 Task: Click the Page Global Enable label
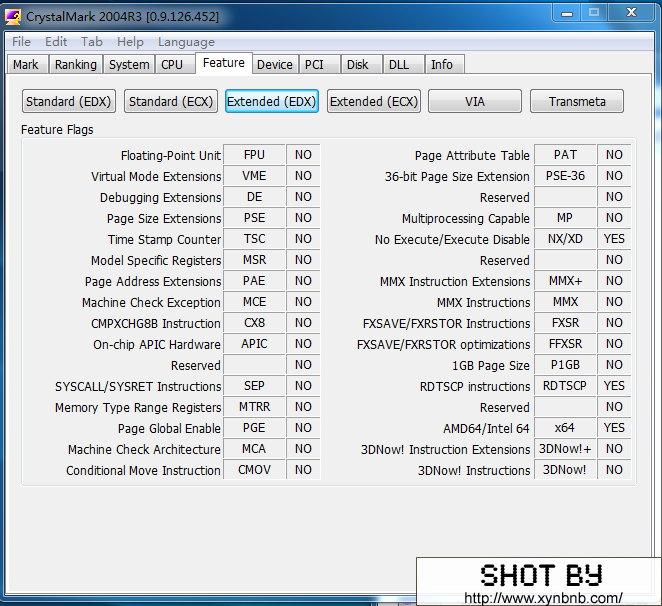click(x=169, y=429)
